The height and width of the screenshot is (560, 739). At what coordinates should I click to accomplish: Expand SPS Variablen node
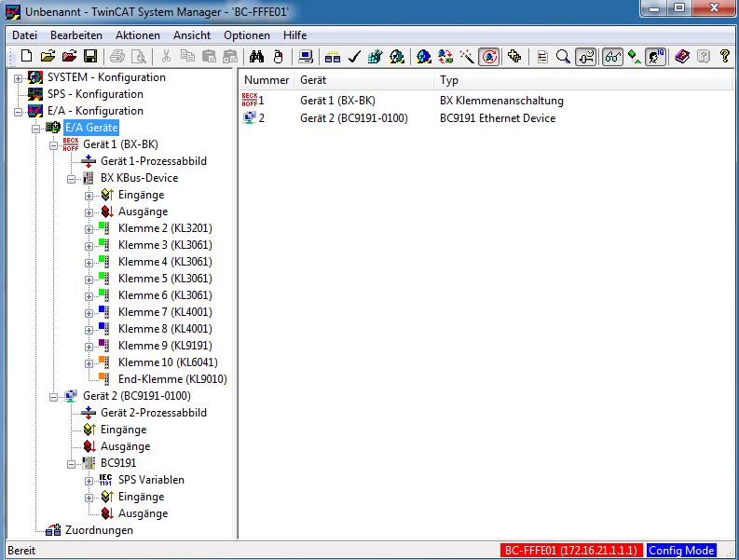89,481
